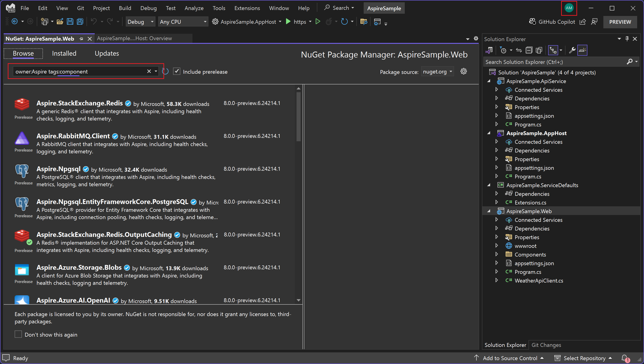Image resolution: width=644 pixels, height=364 pixels.
Task: Expand the Components folder node
Action: (x=497, y=254)
